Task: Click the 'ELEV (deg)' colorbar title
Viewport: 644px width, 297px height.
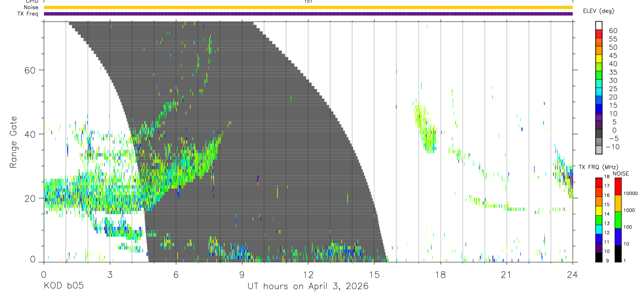Action: click(599, 10)
